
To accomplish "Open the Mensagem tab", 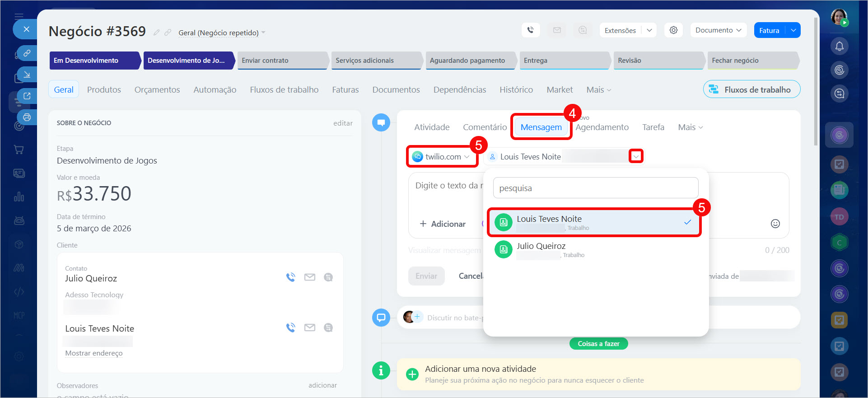I will click(541, 127).
